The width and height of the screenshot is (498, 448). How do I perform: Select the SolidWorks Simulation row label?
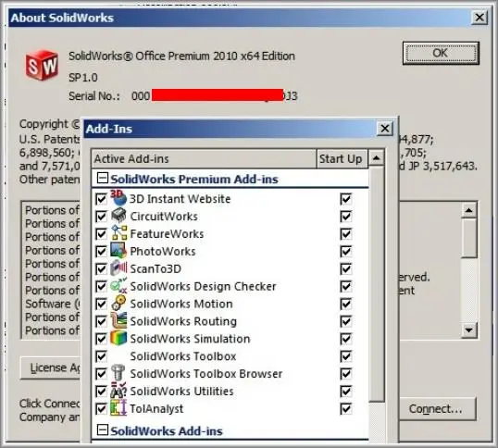(x=190, y=339)
